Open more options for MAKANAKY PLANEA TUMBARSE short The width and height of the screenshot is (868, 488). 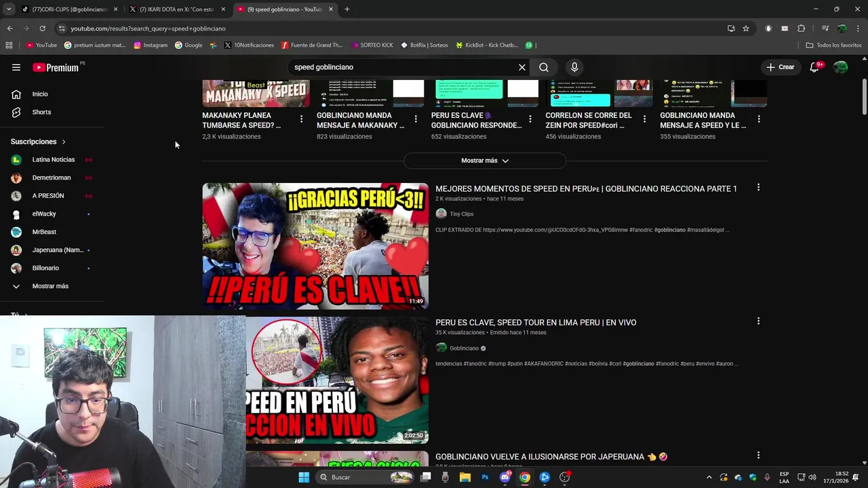pos(301,119)
